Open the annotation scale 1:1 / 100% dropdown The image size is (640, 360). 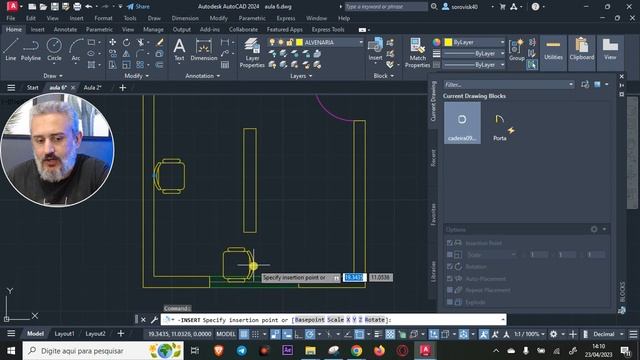529,334
